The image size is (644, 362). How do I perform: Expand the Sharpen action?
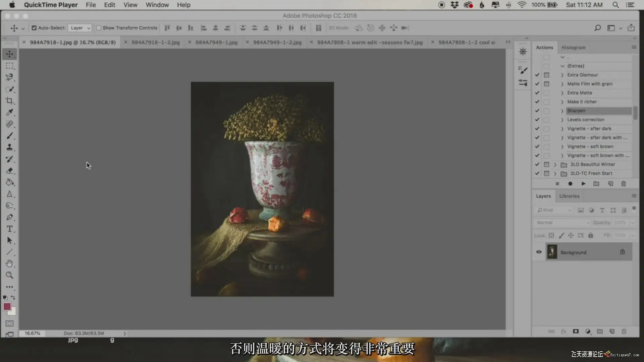(x=562, y=111)
